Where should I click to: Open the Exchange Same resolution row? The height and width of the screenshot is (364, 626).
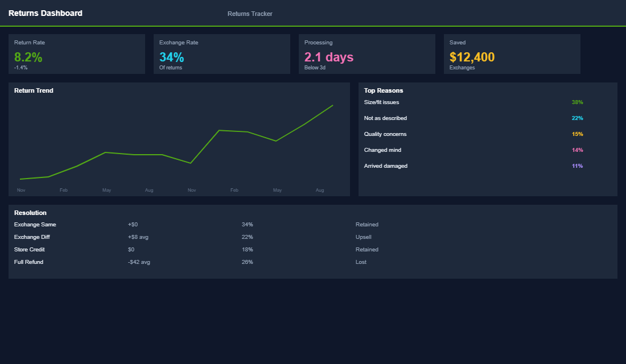(x=35, y=224)
